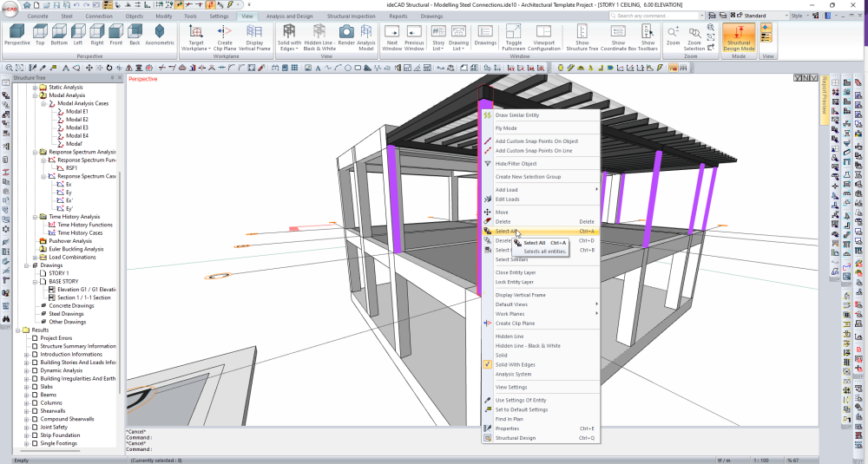
Task: Choose Select All from context menu
Action: pyautogui.click(x=505, y=232)
